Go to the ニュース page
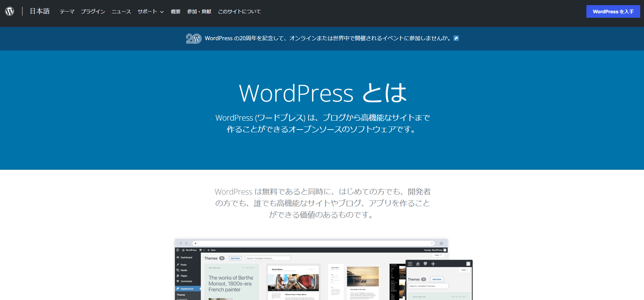This screenshot has width=644, height=300. click(121, 12)
